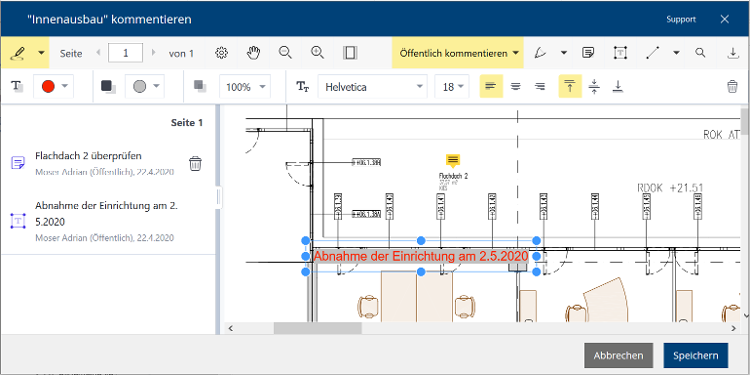Download the document

733,53
